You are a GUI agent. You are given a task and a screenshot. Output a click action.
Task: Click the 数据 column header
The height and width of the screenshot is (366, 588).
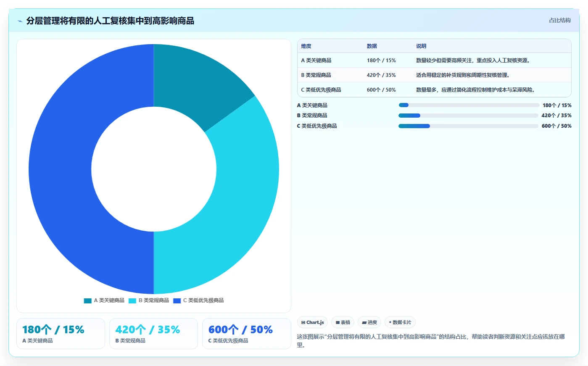(x=372, y=46)
